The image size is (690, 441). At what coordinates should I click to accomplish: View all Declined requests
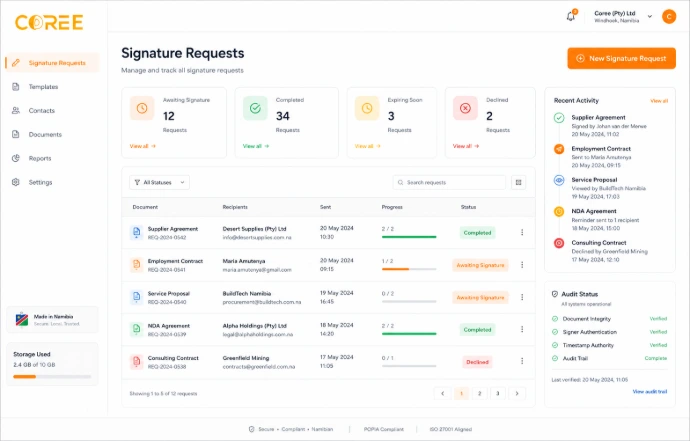coord(466,146)
